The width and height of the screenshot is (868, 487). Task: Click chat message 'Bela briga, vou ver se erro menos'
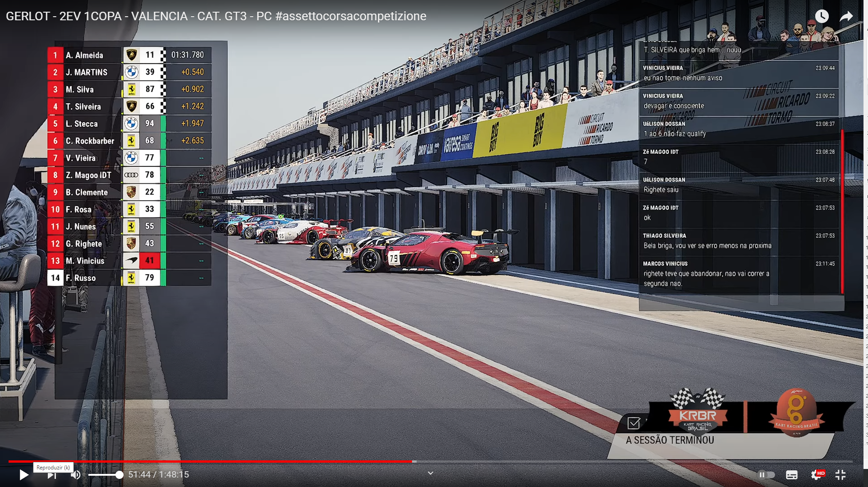tap(707, 246)
